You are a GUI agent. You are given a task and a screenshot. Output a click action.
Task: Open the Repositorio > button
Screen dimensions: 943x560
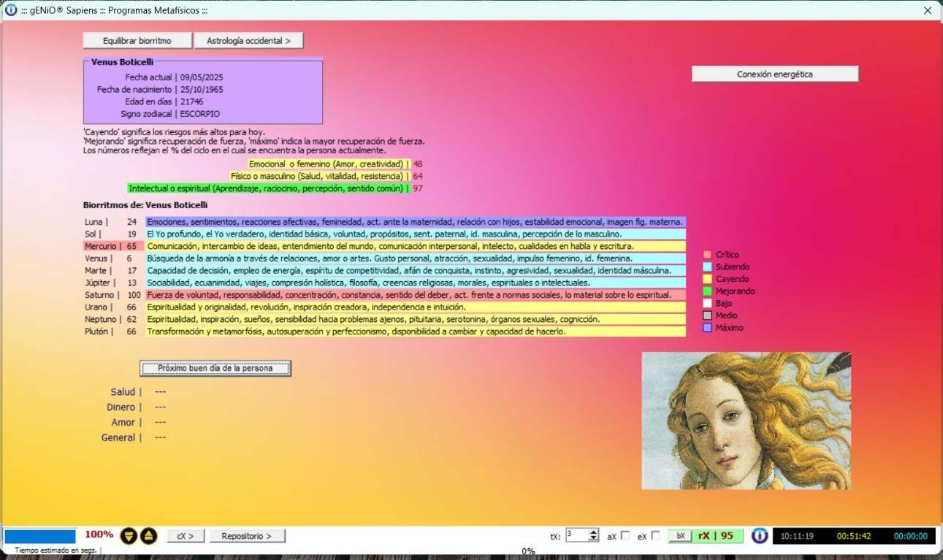(x=248, y=536)
